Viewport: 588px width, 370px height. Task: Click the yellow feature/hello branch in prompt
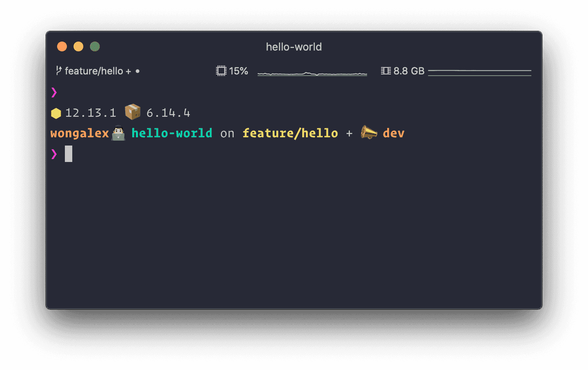click(290, 133)
